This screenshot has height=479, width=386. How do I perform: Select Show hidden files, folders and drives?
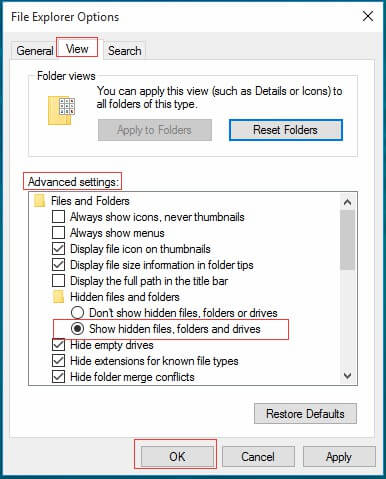[x=77, y=329]
